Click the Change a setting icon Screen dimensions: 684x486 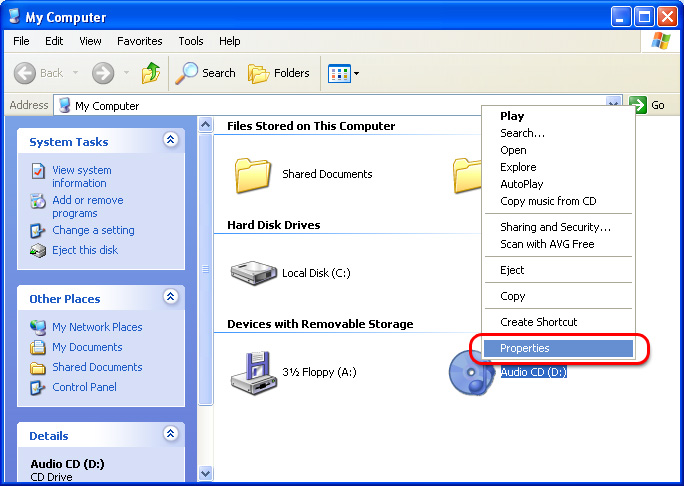point(38,230)
